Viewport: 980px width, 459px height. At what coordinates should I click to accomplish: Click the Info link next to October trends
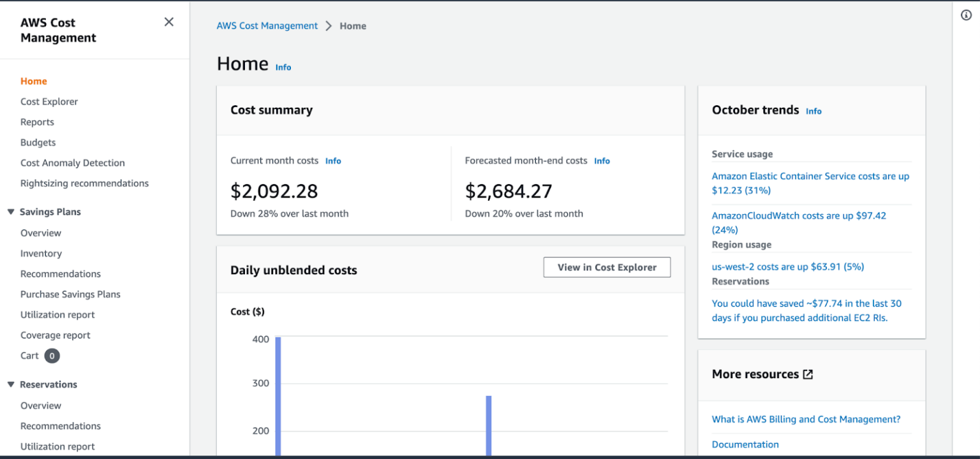pyautogui.click(x=813, y=111)
